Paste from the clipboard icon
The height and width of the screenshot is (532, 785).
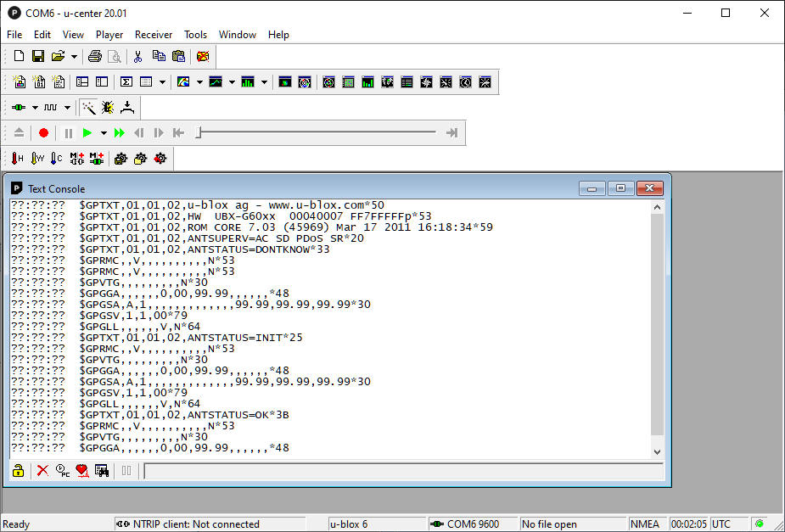179,56
